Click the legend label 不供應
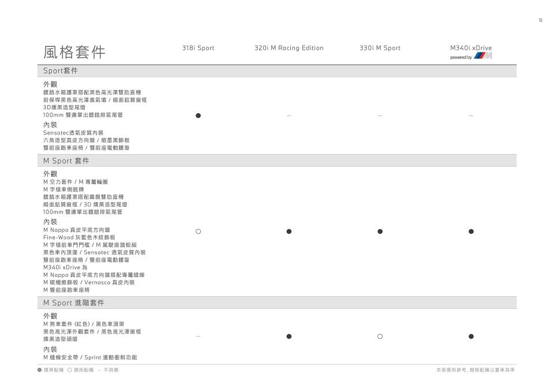This screenshot has height=392, width=554. (x=111, y=370)
